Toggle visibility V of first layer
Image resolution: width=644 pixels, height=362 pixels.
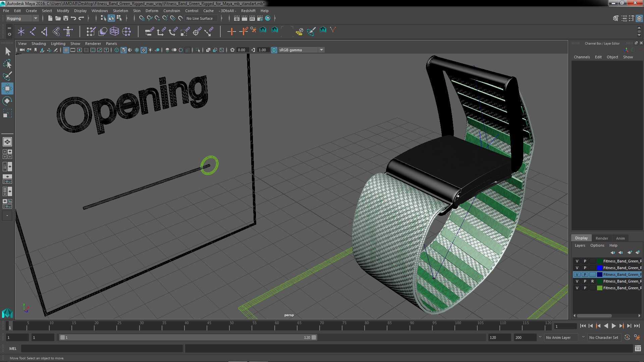pos(577,261)
